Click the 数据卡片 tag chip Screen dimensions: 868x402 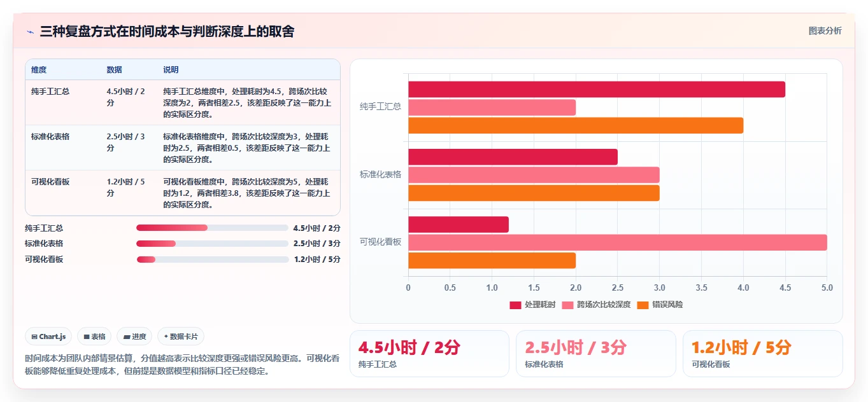pyautogui.click(x=181, y=336)
